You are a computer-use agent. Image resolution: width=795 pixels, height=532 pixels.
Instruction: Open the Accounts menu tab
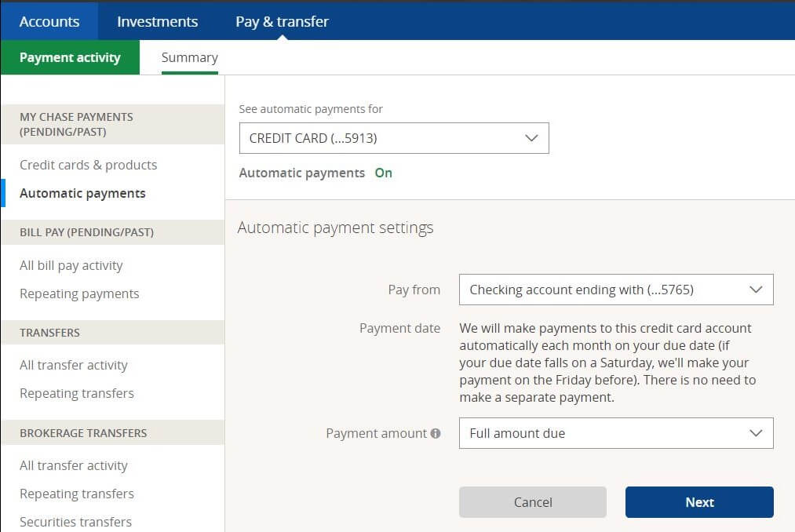point(49,21)
